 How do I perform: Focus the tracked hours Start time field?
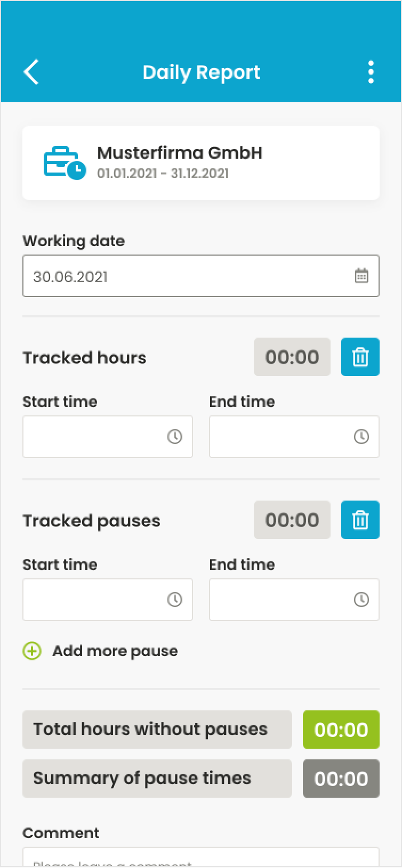pyautogui.click(x=93, y=437)
